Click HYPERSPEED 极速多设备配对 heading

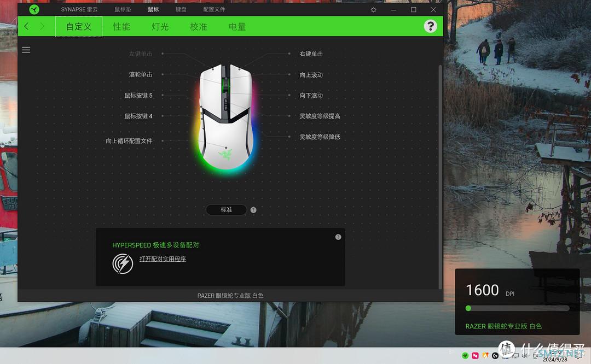pos(155,245)
